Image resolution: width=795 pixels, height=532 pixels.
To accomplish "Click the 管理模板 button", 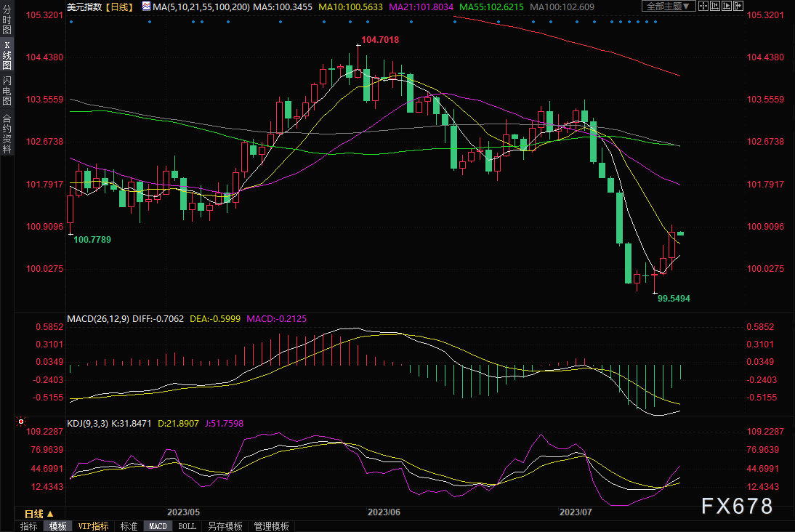I will (x=271, y=526).
